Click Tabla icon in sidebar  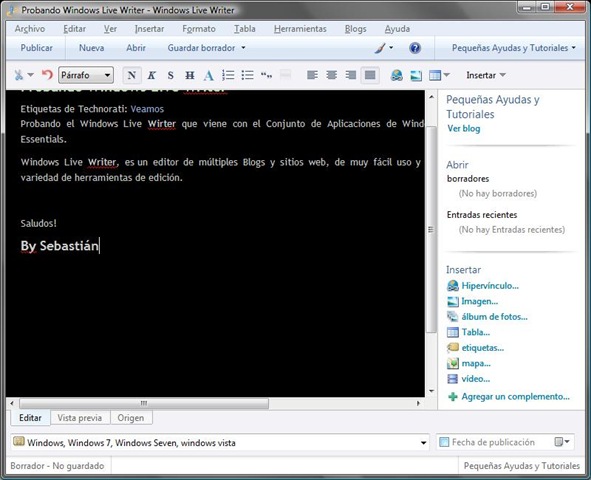point(452,332)
